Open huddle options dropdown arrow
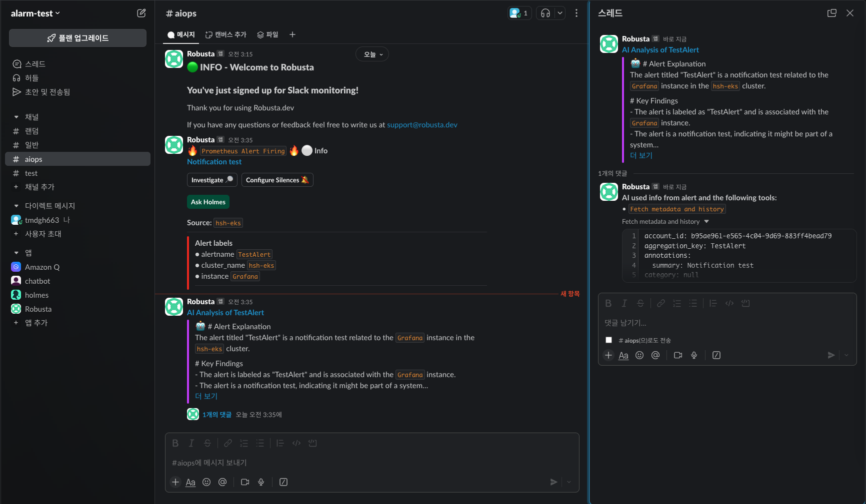Screen dimensions: 866x504 (x=560, y=13)
